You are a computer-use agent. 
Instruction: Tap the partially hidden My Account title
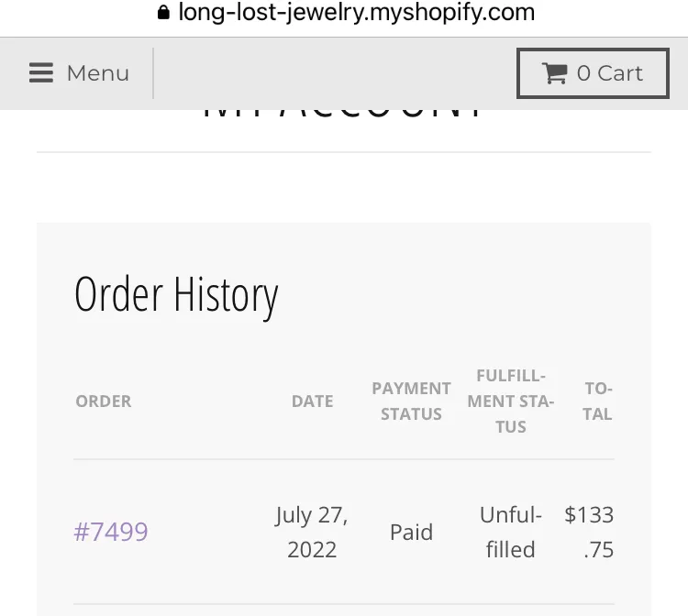pyautogui.click(x=343, y=115)
